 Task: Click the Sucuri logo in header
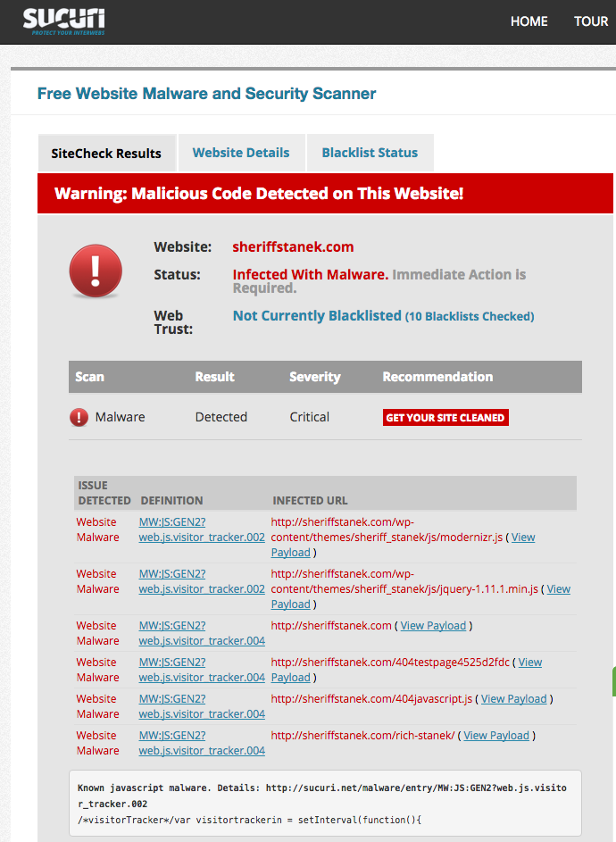pyautogui.click(x=64, y=21)
